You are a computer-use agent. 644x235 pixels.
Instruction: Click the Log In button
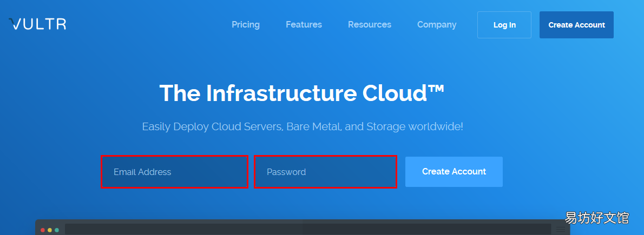(x=504, y=25)
